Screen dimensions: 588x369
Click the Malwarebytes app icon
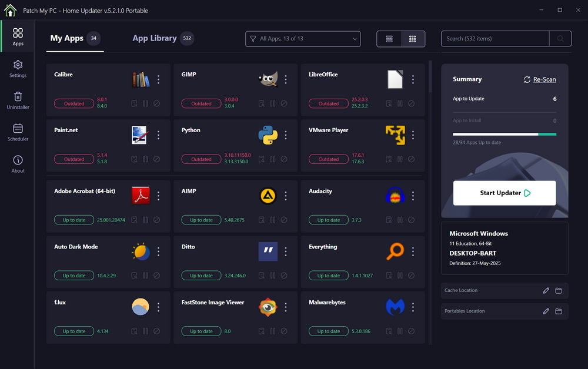point(395,307)
